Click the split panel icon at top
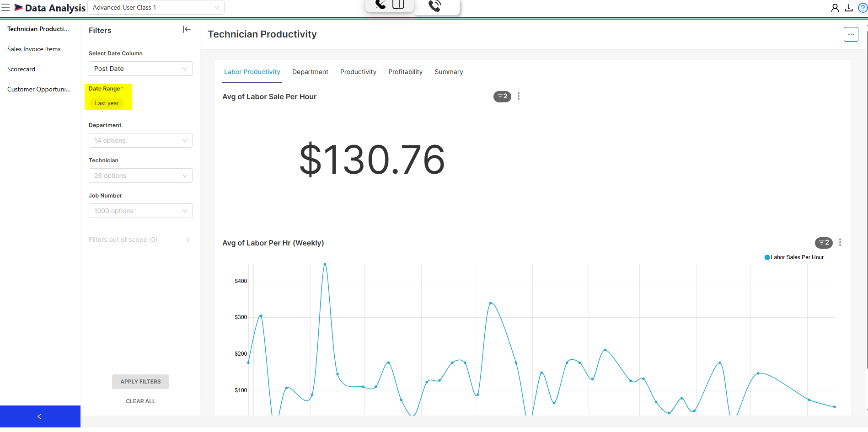Image resolution: width=868 pixels, height=432 pixels. (399, 5)
